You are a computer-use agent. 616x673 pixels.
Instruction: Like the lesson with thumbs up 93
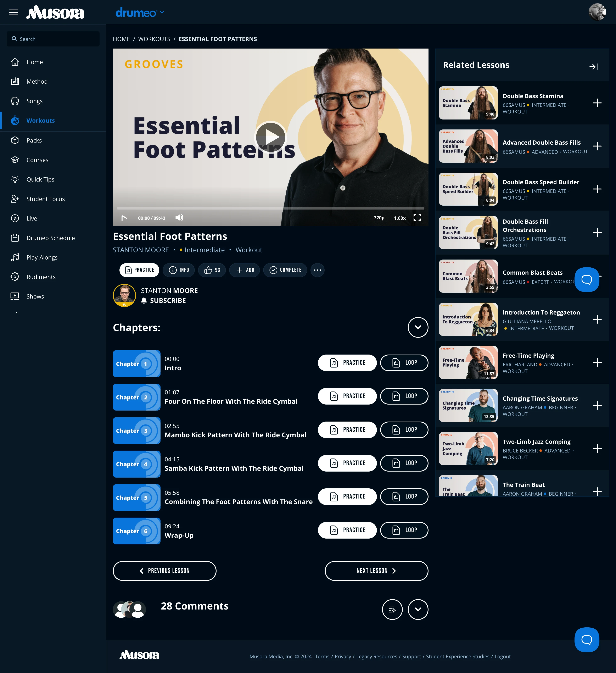[x=212, y=270]
